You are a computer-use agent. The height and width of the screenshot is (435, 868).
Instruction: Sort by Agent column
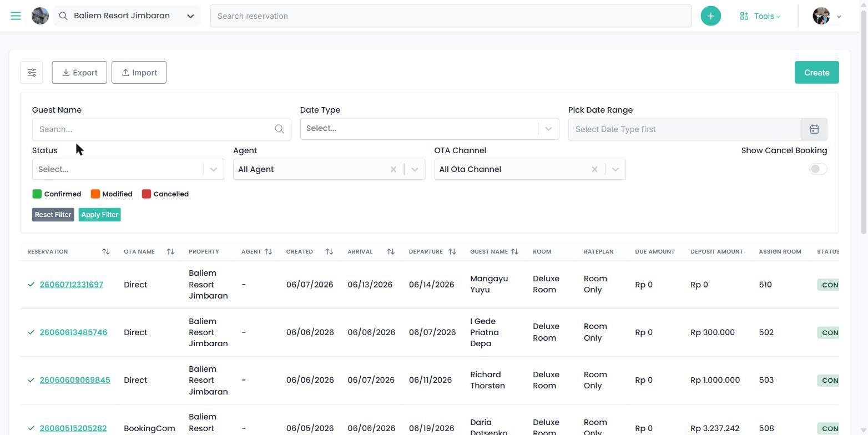pos(268,252)
